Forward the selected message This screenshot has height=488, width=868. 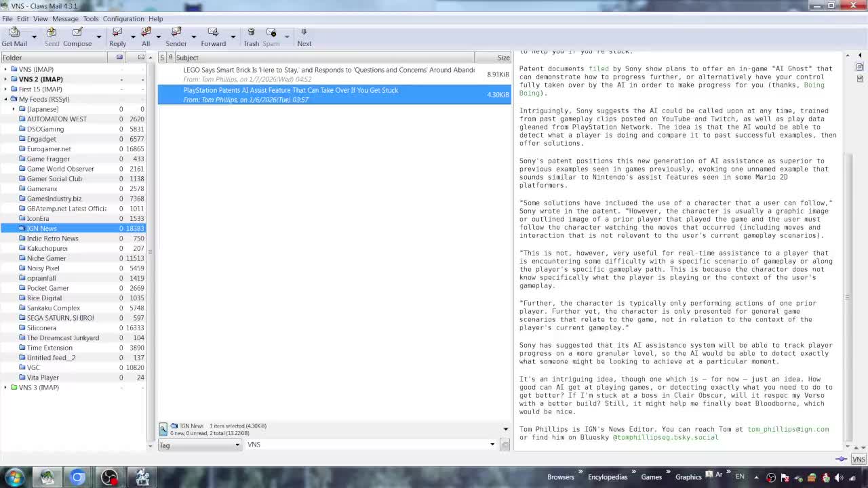tap(213, 37)
